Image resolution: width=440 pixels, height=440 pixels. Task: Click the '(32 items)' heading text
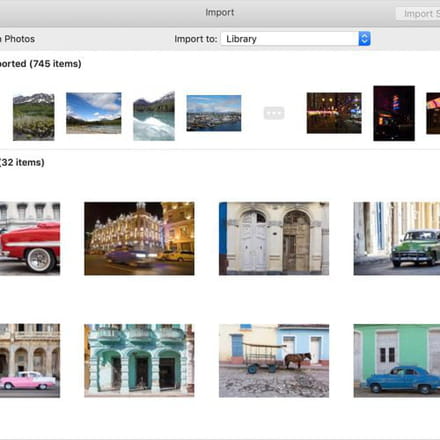tap(22, 162)
